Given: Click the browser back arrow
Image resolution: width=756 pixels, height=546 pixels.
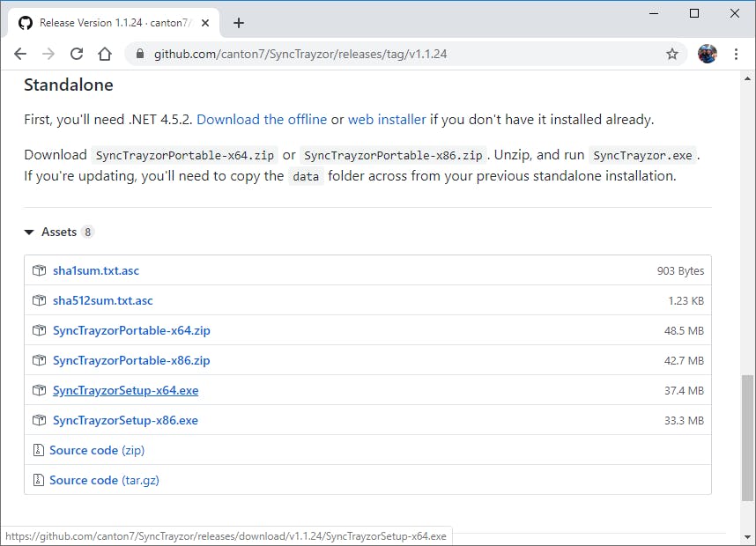Looking at the screenshot, I should tap(20, 54).
